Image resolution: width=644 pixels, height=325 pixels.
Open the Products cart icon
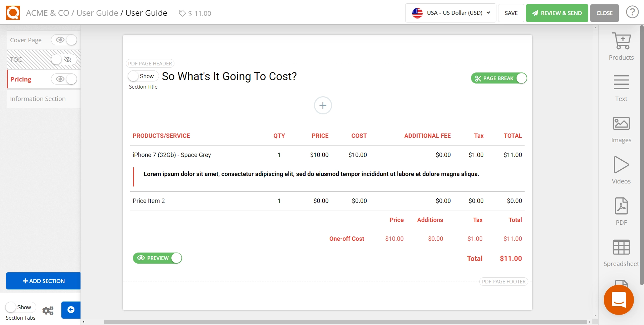click(x=621, y=41)
